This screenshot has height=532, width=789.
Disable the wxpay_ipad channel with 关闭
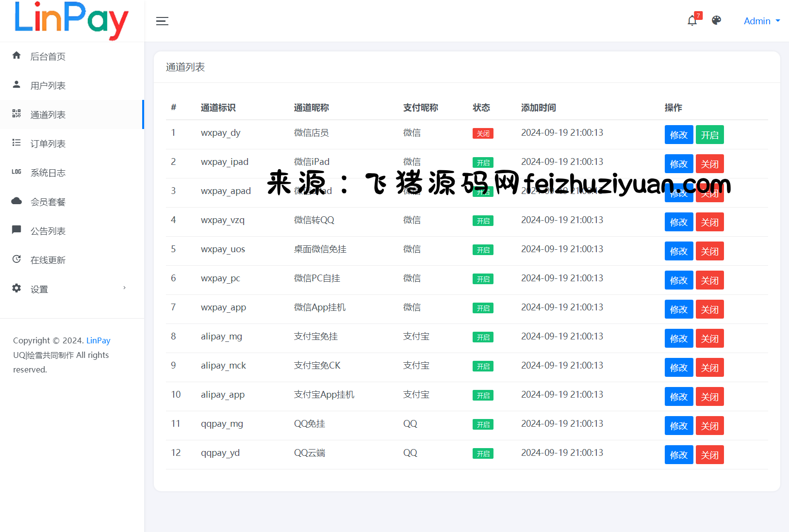click(x=709, y=164)
